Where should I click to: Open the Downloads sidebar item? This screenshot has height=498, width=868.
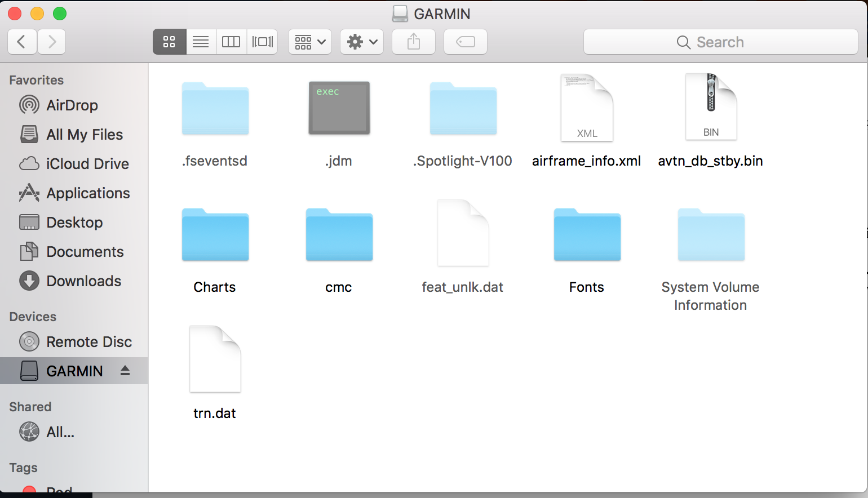(83, 281)
